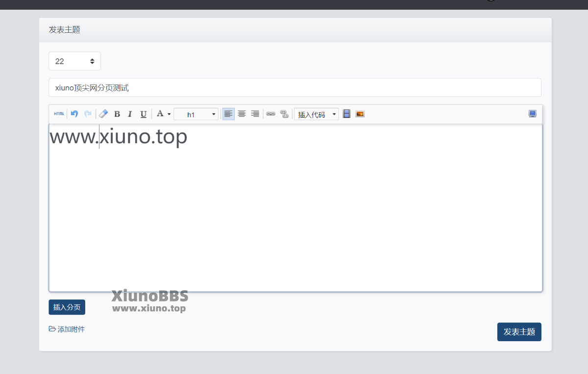Screen dimensions: 588x374
Task: Open the font color picker
Action: [163, 114]
